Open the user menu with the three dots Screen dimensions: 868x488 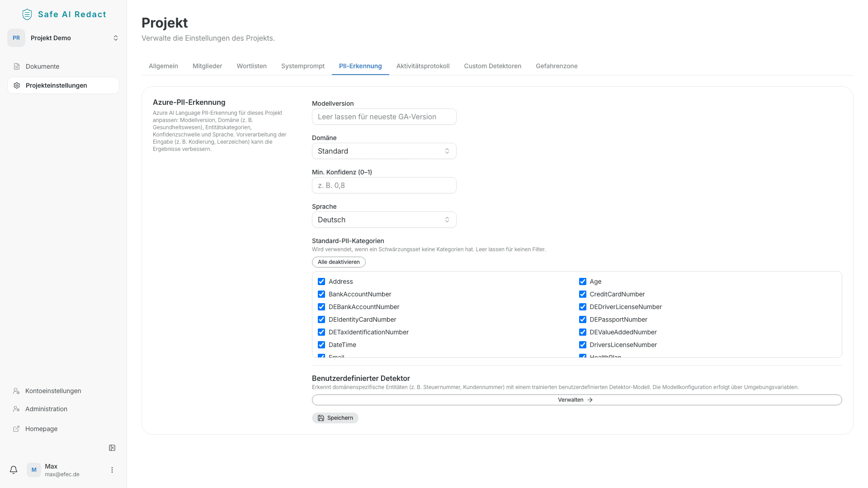[112, 470]
